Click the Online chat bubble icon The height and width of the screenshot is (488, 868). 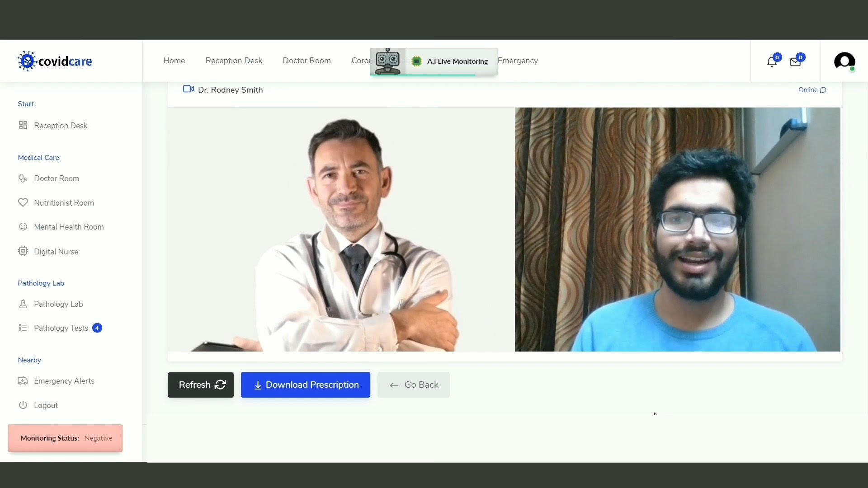(823, 90)
